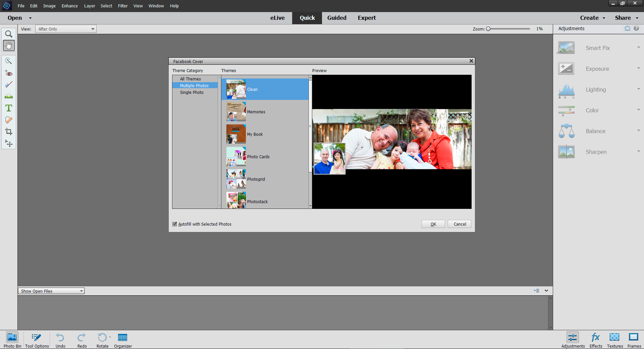This screenshot has height=349, width=644.
Task: Open the View dropdown showing After Only
Action: pos(66,29)
